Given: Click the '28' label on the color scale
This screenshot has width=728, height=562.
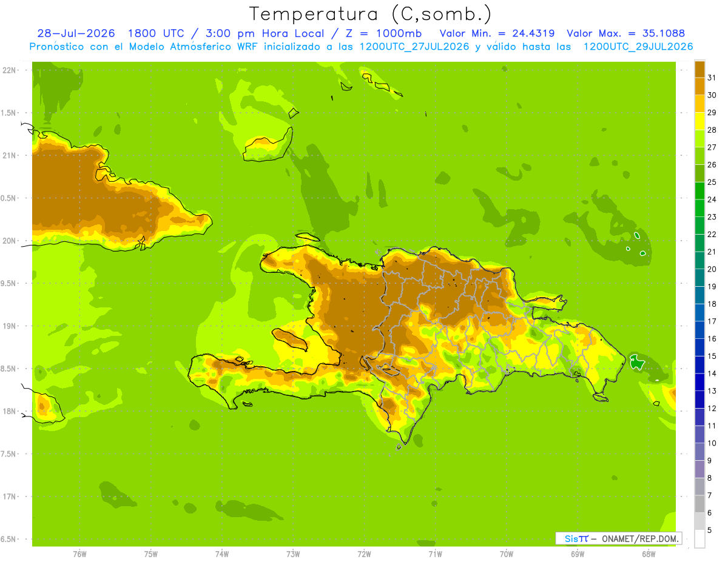Looking at the screenshot, I should pyautogui.click(x=712, y=130).
